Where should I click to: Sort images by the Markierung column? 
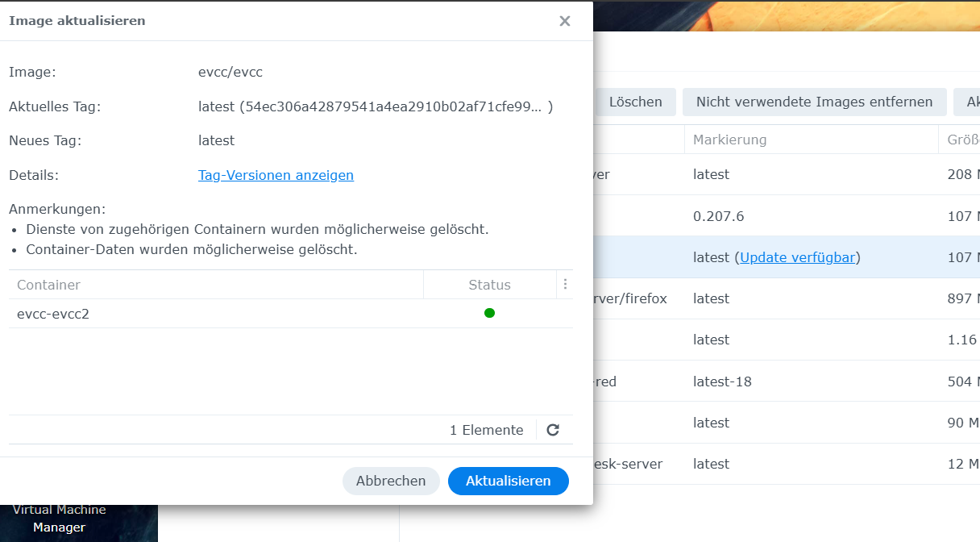pos(806,140)
